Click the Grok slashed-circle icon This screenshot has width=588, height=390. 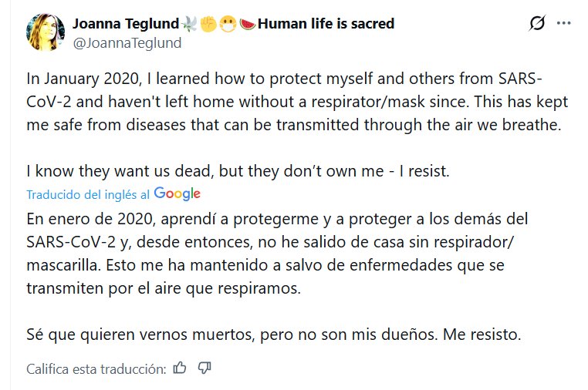click(x=537, y=24)
